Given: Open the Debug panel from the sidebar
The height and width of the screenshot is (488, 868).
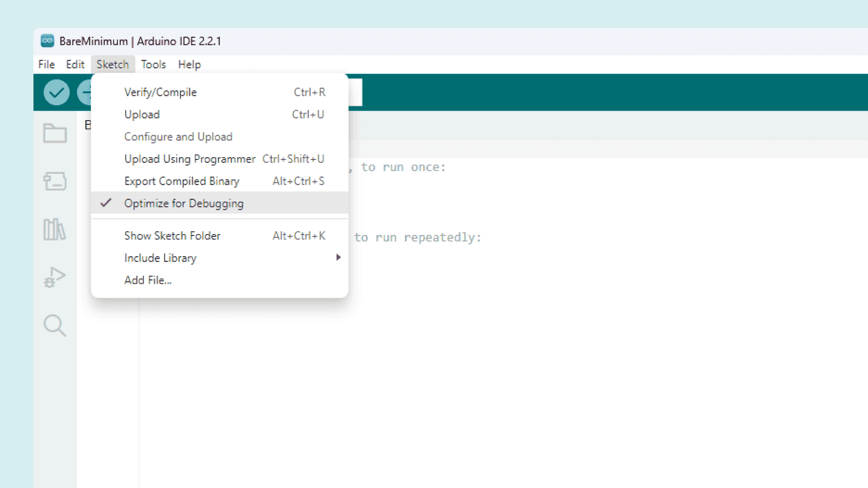Looking at the screenshot, I should tap(55, 277).
